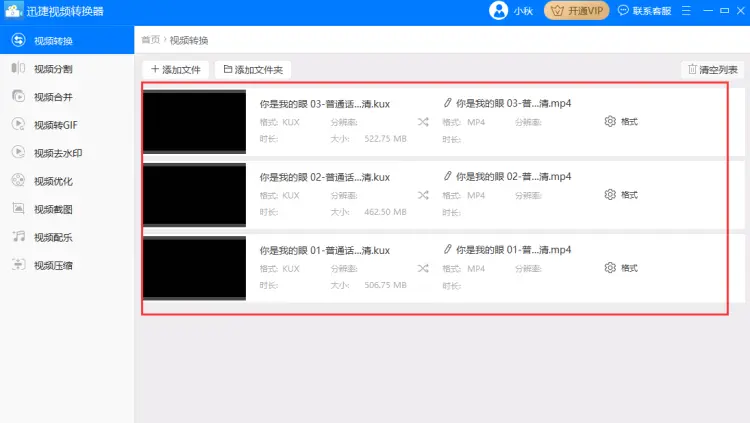
Task: Close the application window
Action: coord(740,11)
